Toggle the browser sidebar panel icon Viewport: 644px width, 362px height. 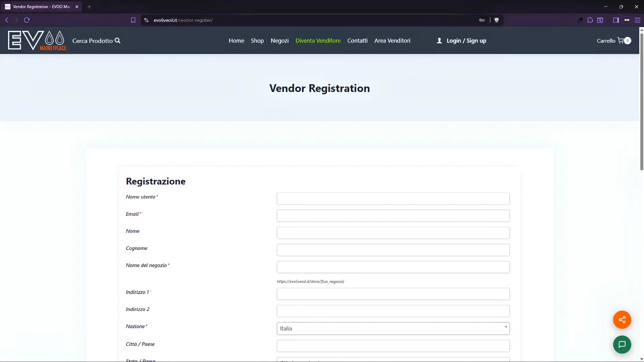coord(616,20)
